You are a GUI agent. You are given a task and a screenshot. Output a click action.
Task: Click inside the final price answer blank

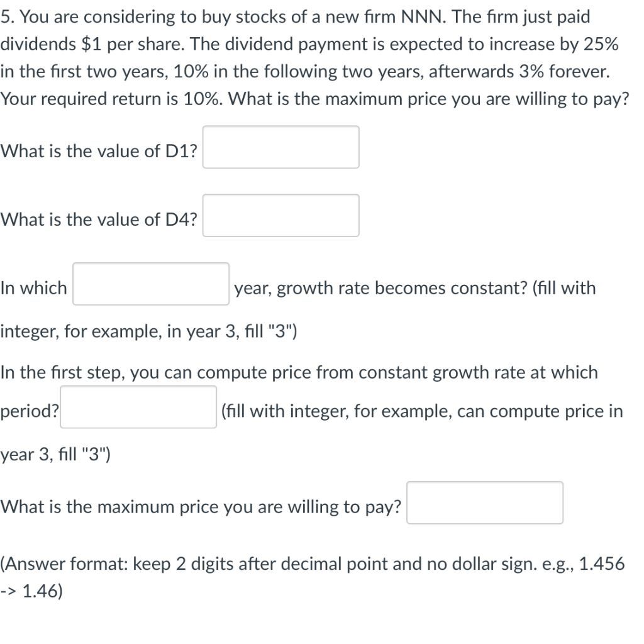pyautogui.click(x=485, y=502)
